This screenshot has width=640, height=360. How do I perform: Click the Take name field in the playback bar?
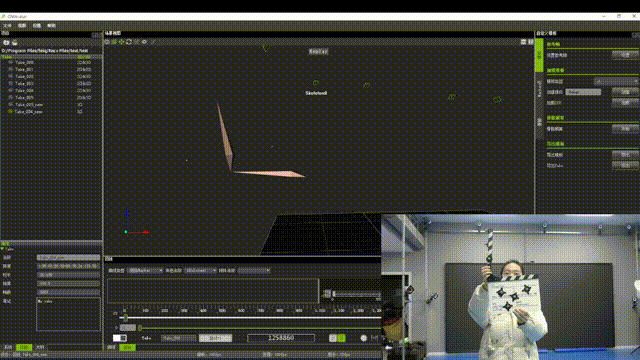coord(178,338)
